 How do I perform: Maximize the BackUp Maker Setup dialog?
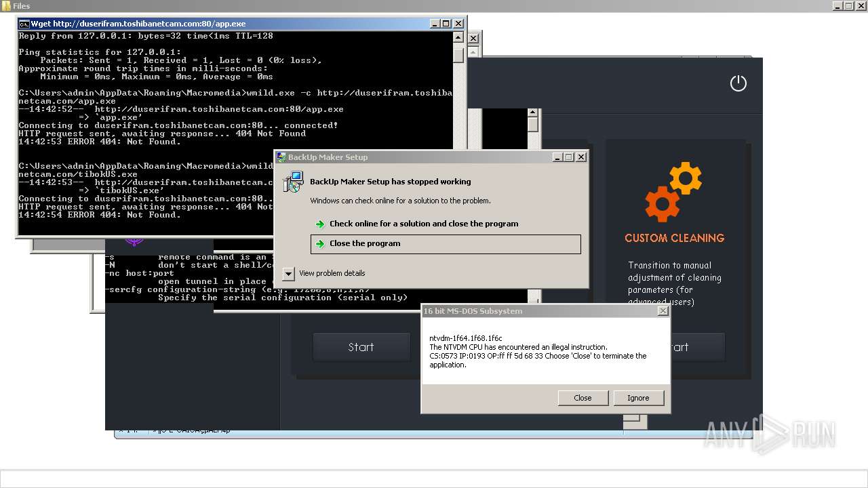point(569,157)
